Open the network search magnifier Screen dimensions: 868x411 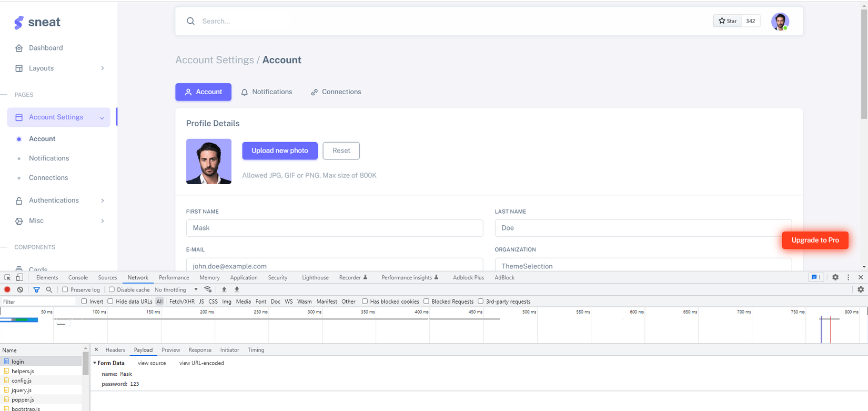pyautogui.click(x=49, y=289)
